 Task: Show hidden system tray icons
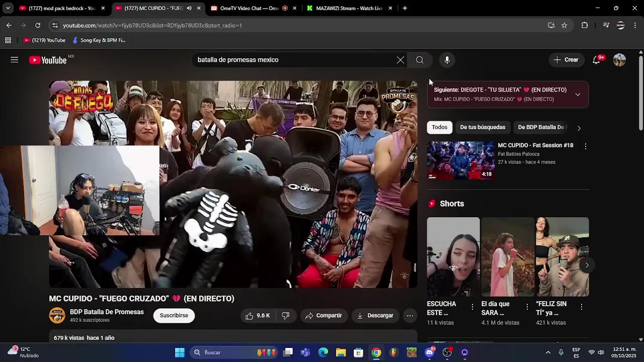548,352
